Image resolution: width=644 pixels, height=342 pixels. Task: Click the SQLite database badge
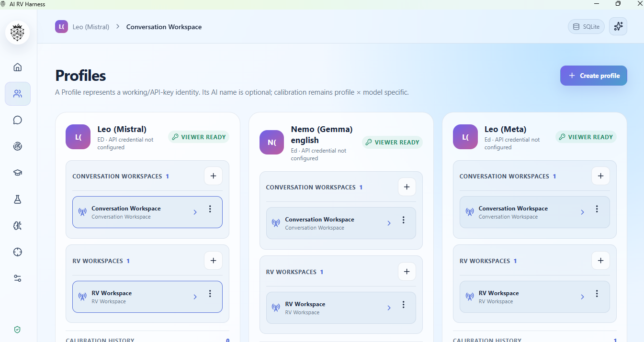point(587,27)
